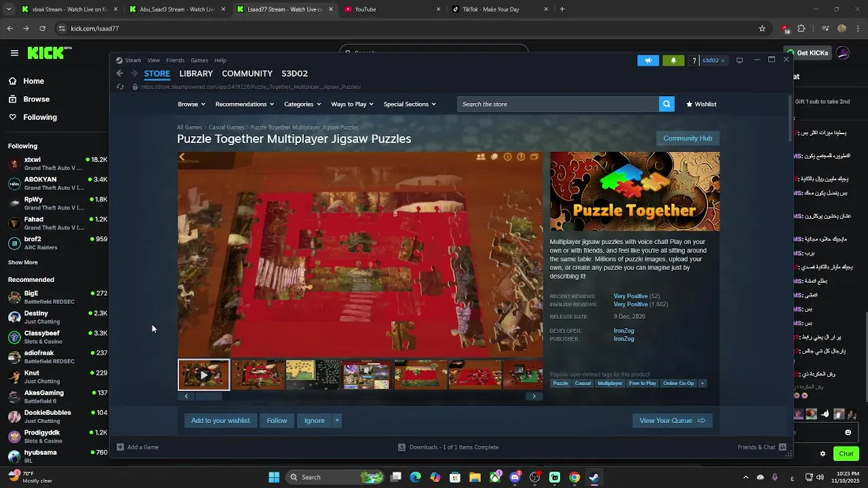The height and width of the screenshot is (488, 868).
Task: Open the Ignore options arrow dropdown
Action: click(x=336, y=420)
